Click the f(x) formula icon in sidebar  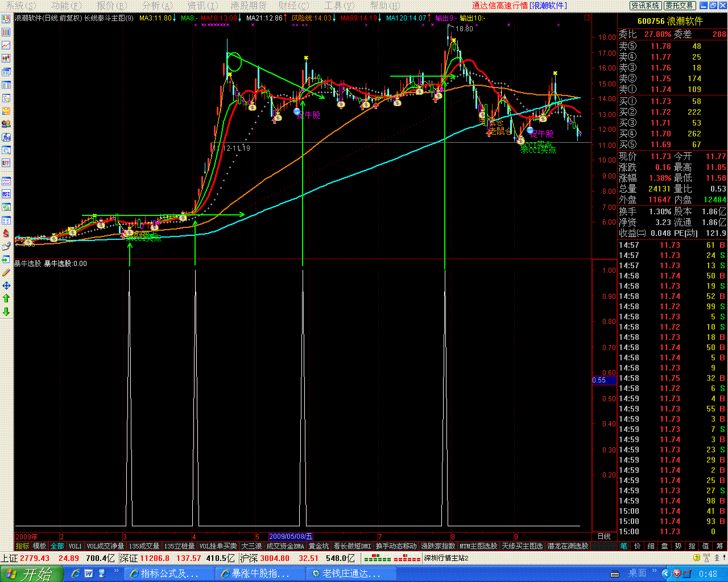tap(6, 137)
